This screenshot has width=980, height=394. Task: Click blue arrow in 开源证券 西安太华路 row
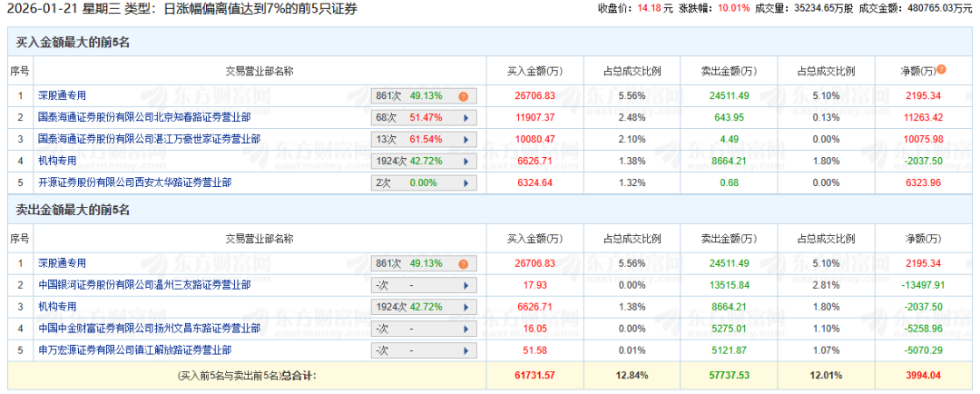point(465,182)
